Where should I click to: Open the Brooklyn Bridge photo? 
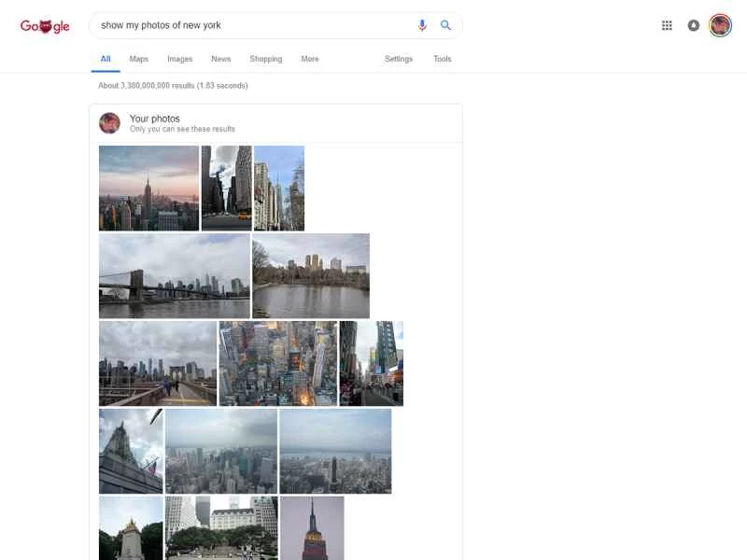coord(174,274)
